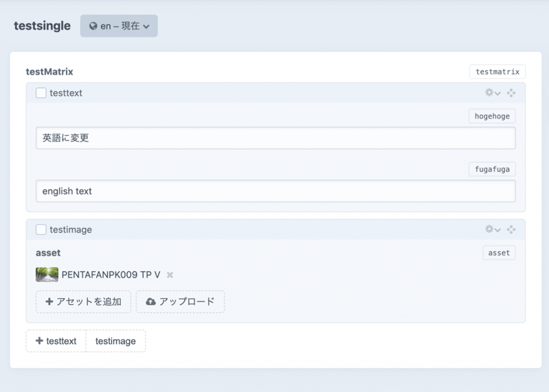The height and width of the screenshot is (392, 549).
Task: Click the testMatrix field label
Action: pos(49,72)
